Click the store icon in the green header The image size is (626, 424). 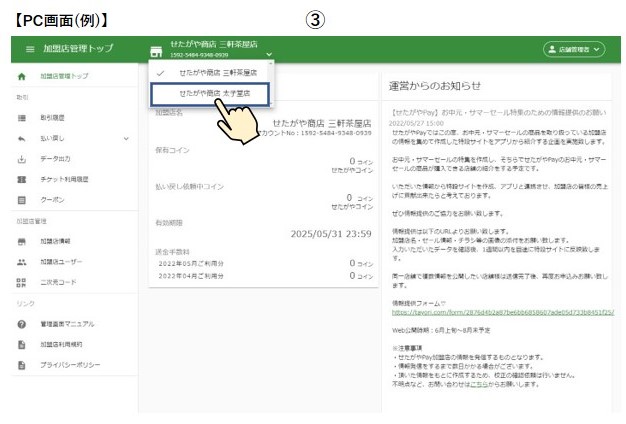coord(156,51)
